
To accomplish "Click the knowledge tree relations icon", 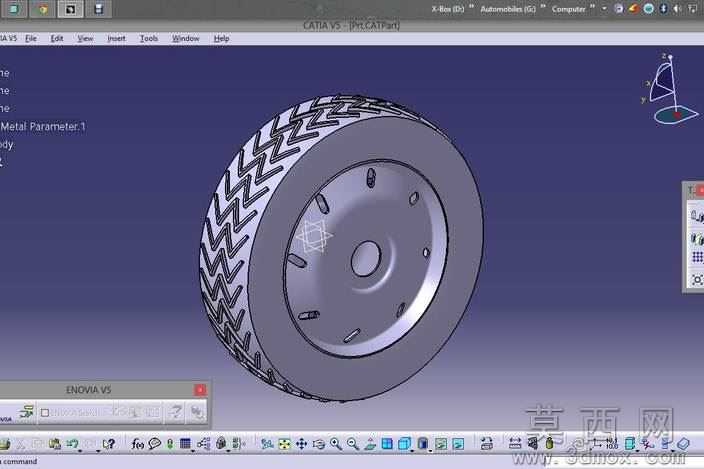I will 203,444.
